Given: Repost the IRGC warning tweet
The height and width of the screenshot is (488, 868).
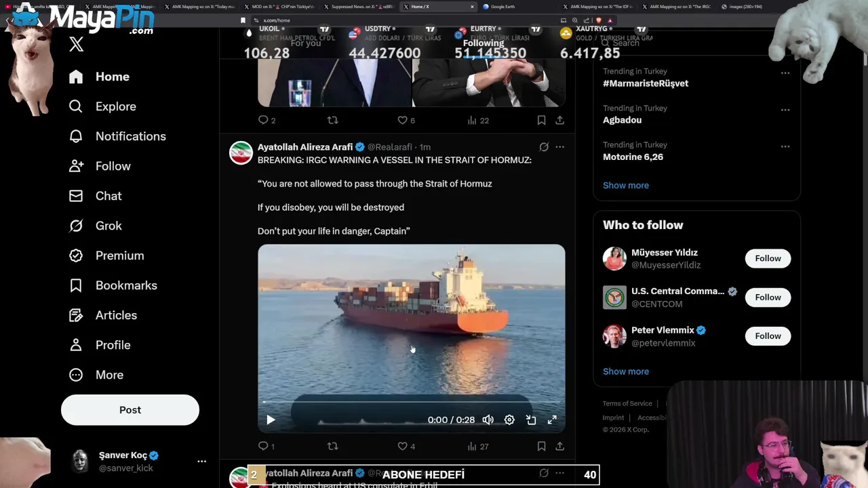Looking at the screenshot, I should (x=332, y=446).
